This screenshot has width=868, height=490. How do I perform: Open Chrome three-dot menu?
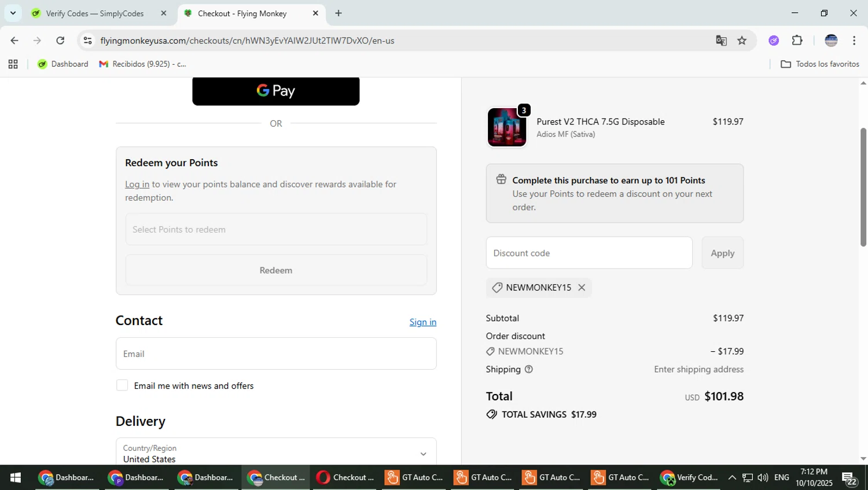click(x=854, y=40)
